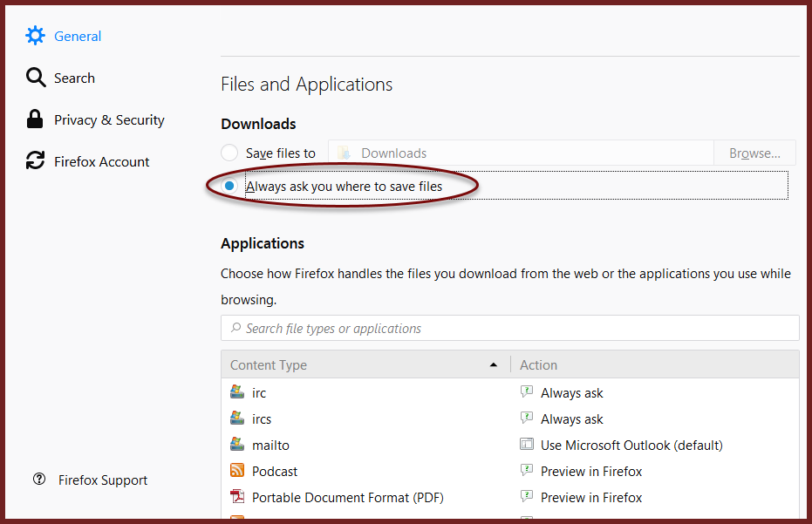Click the Microsoft Outlook action icon
The image size is (812, 524).
(527, 445)
